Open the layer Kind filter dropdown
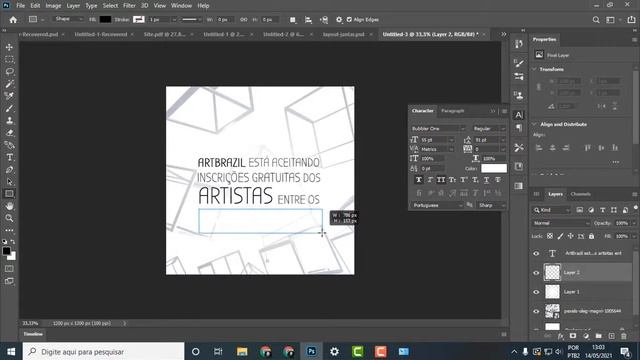 tap(552, 210)
